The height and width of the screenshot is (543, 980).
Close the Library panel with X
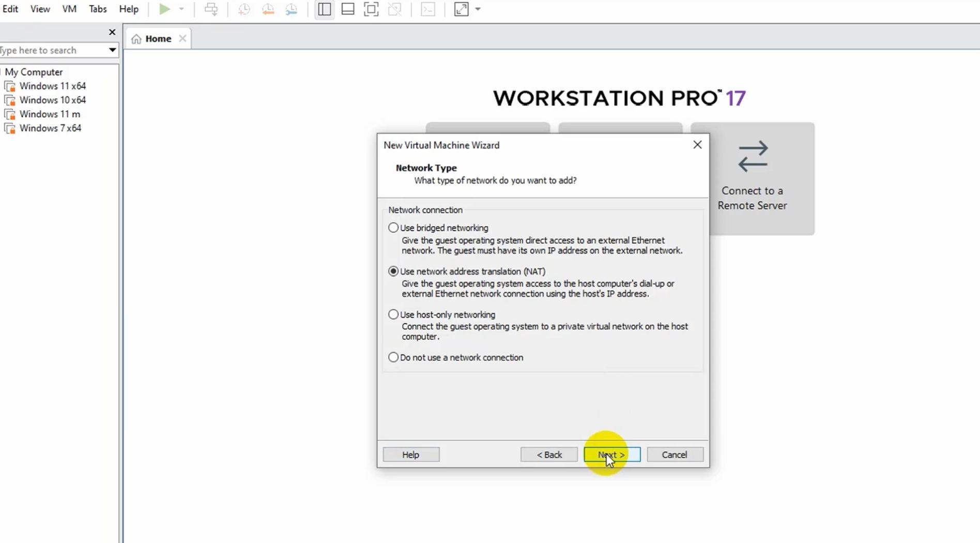click(112, 32)
